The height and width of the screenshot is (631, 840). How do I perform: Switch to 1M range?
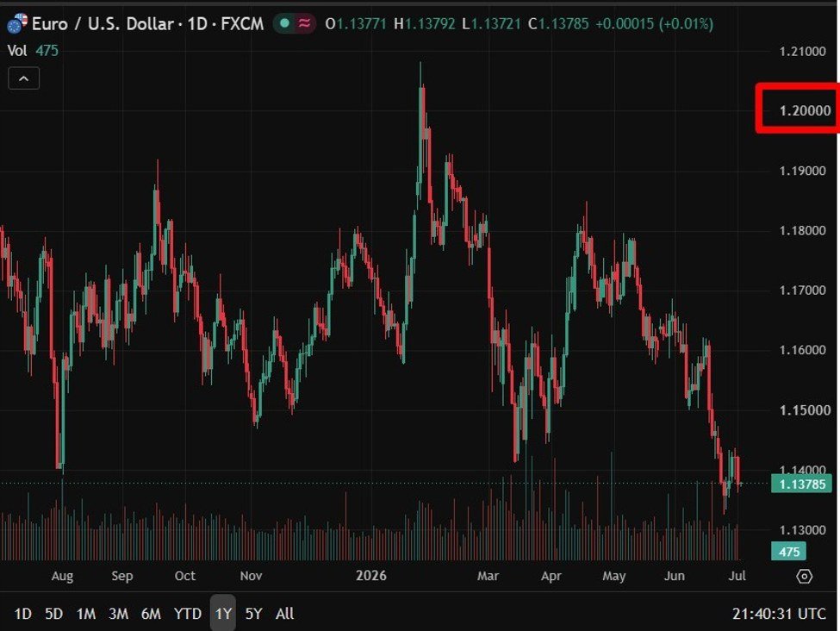coord(85,613)
